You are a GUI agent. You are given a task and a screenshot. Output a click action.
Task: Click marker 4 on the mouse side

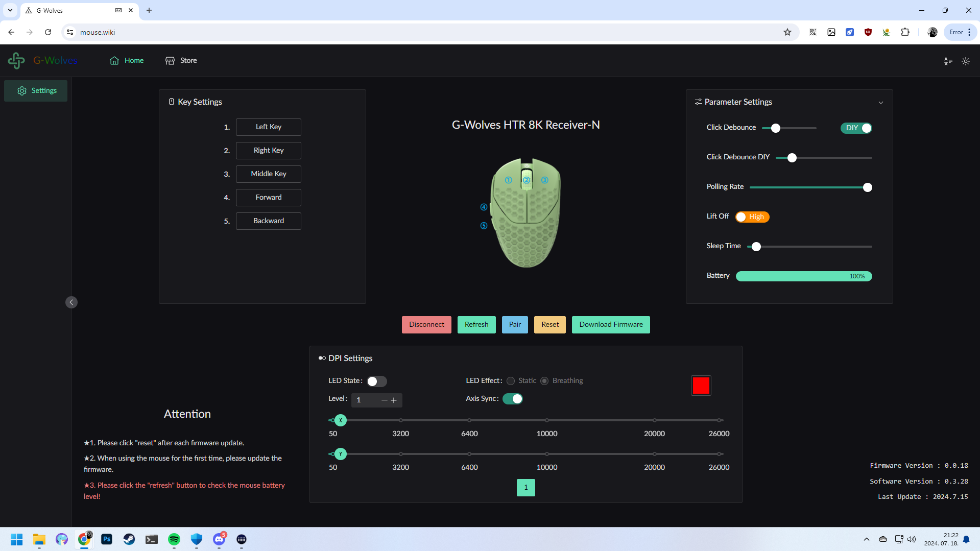tap(484, 207)
